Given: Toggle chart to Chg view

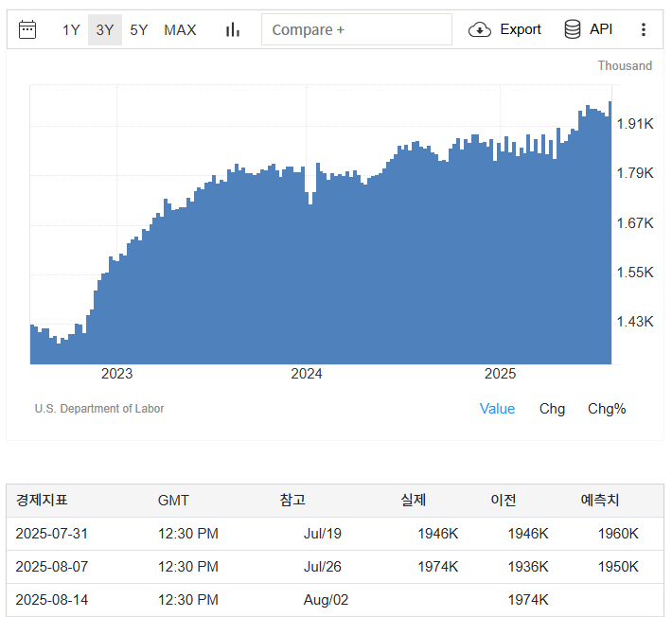Looking at the screenshot, I should pyautogui.click(x=552, y=409).
